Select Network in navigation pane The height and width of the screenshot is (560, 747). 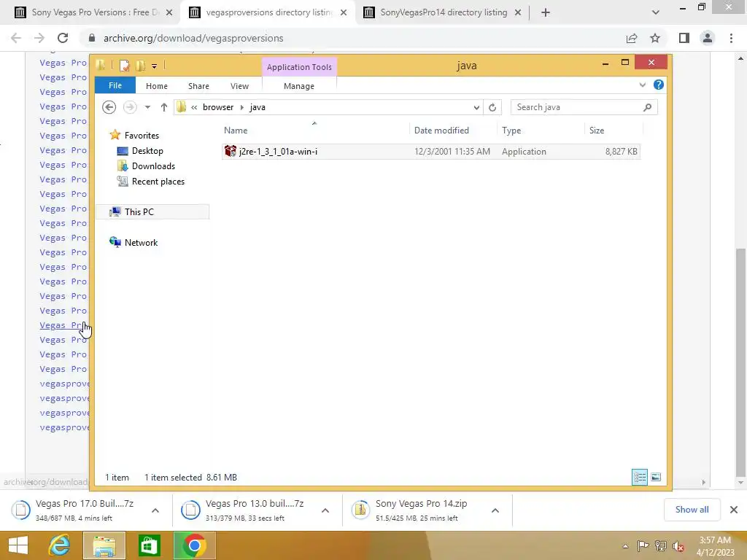[x=141, y=242]
